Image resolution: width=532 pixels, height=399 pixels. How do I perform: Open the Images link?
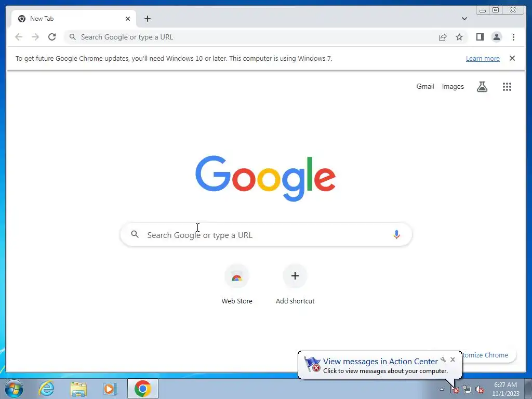pyautogui.click(x=453, y=87)
